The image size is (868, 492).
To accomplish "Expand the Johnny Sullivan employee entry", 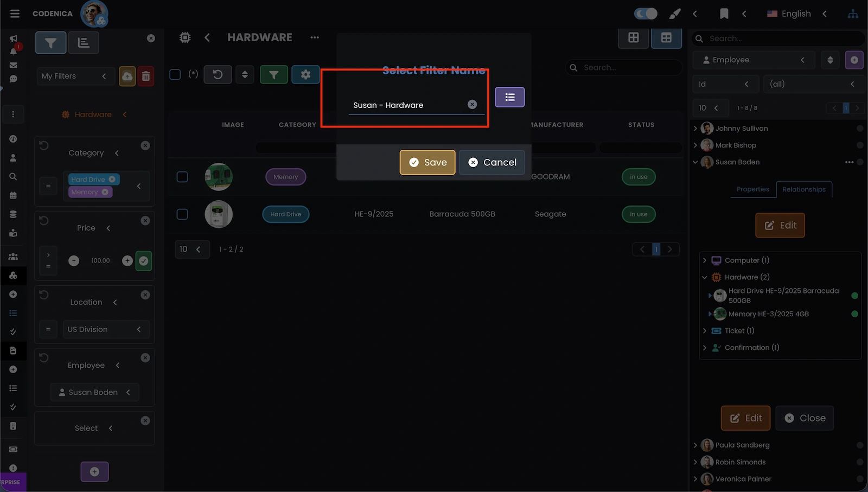I will pos(696,128).
